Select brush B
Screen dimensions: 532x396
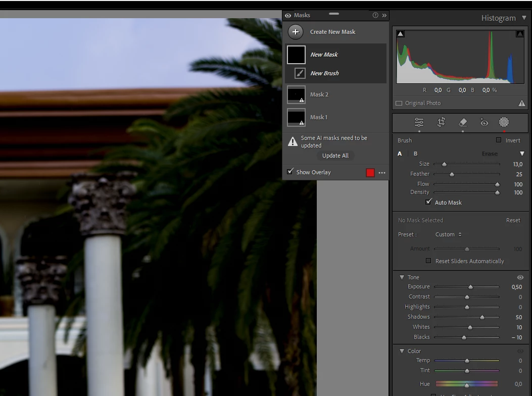click(x=416, y=154)
